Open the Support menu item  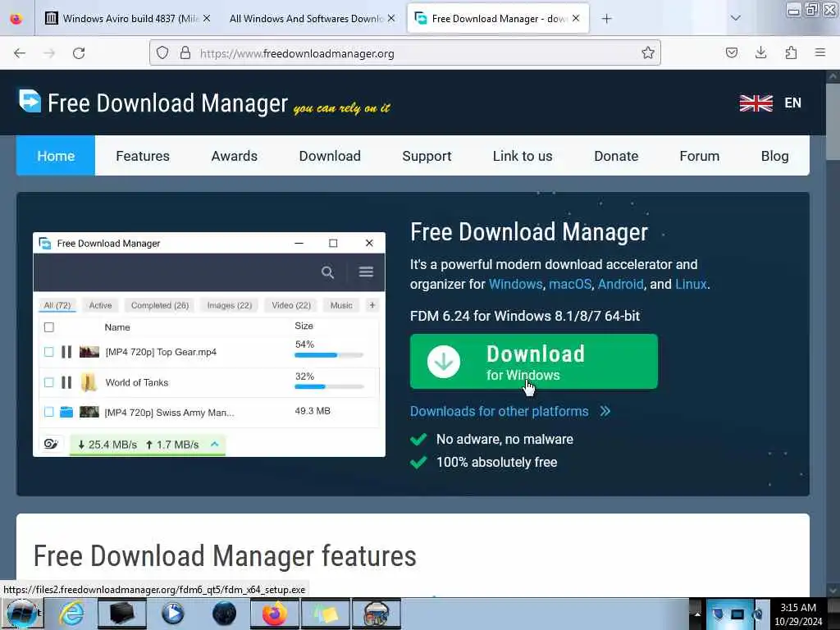(x=427, y=156)
